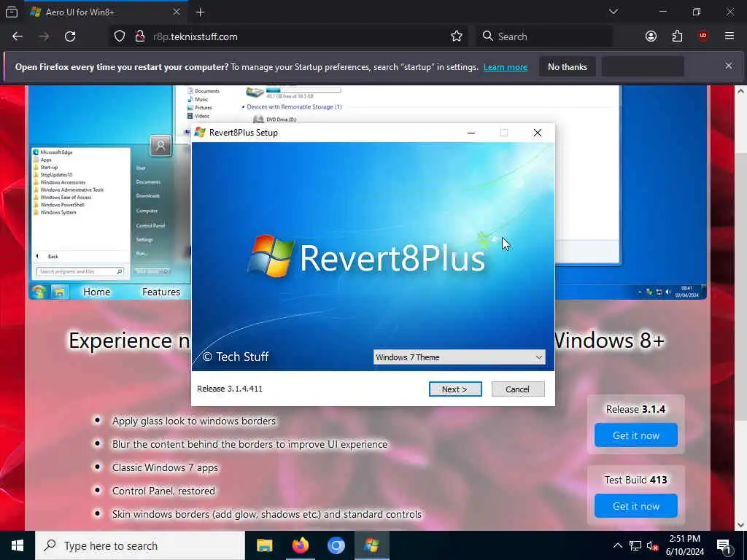747x560 pixels.
Task: Switch to Firefox on the taskbar
Action: [x=300, y=545]
